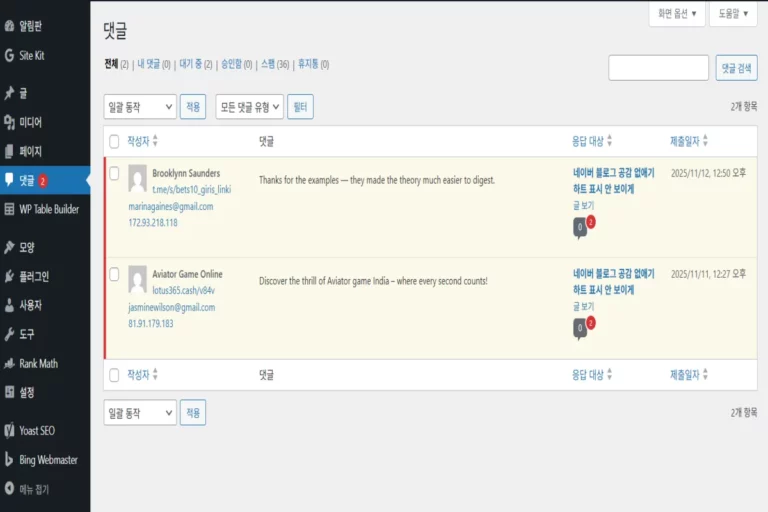Click the Yoast SEO icon
768x512 pixels.
(9, 430)
